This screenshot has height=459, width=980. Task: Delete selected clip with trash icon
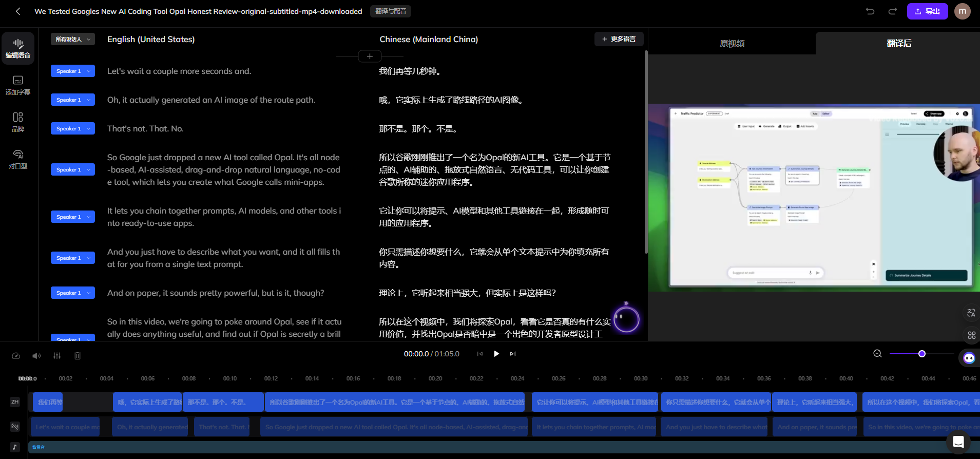pos(78,356)
